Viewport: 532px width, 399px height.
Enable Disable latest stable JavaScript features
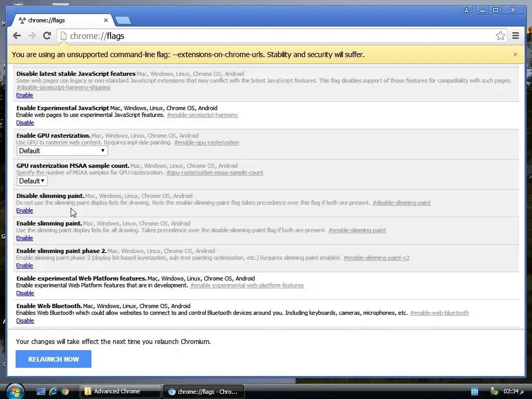[x=25, y=96]
